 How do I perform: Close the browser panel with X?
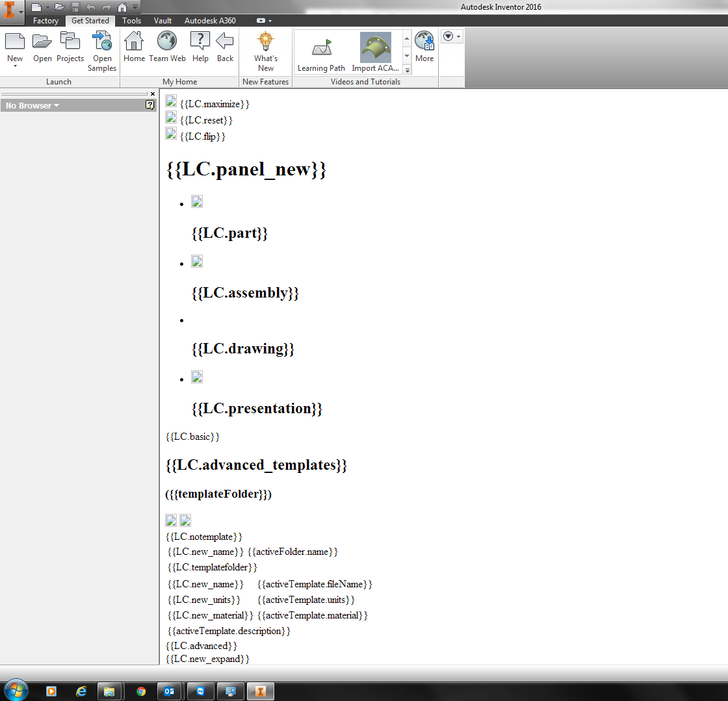153,94
